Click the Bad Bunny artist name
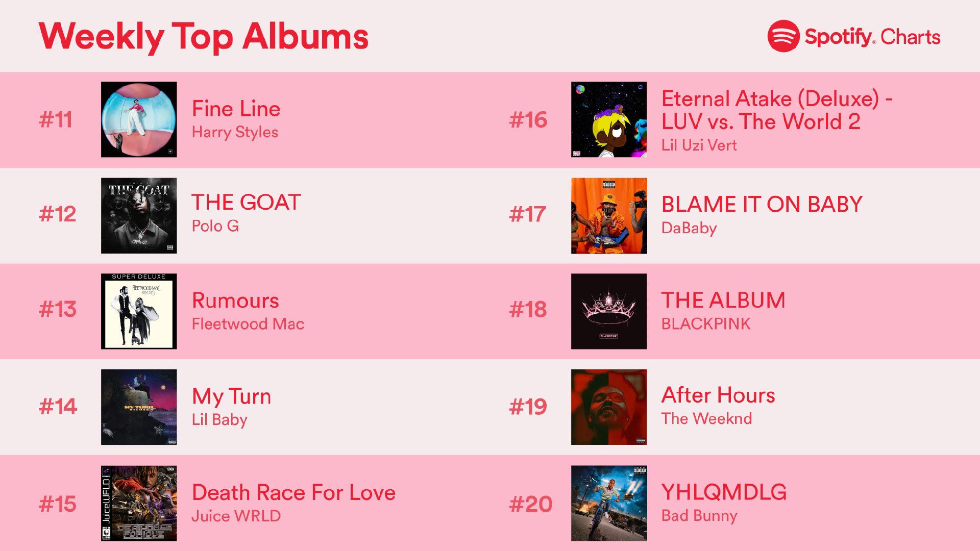980x551 pixels. pos(699,516)
